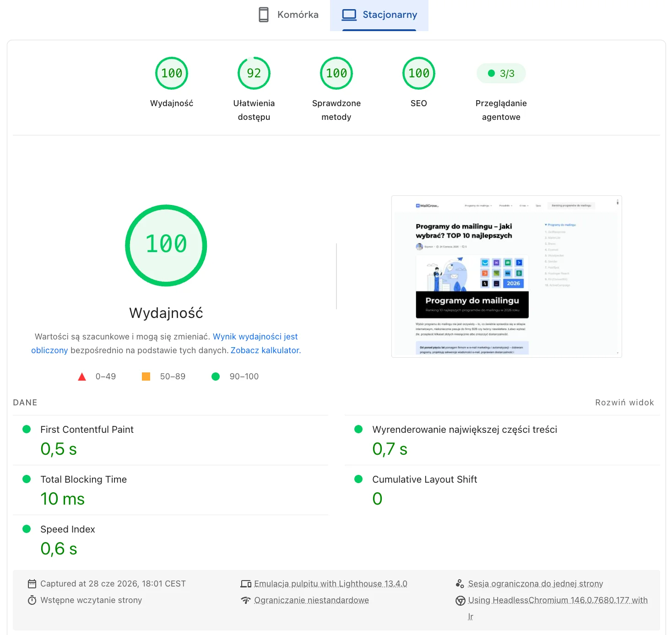Click the calendar icon beside Captured at

coord(32,584)
